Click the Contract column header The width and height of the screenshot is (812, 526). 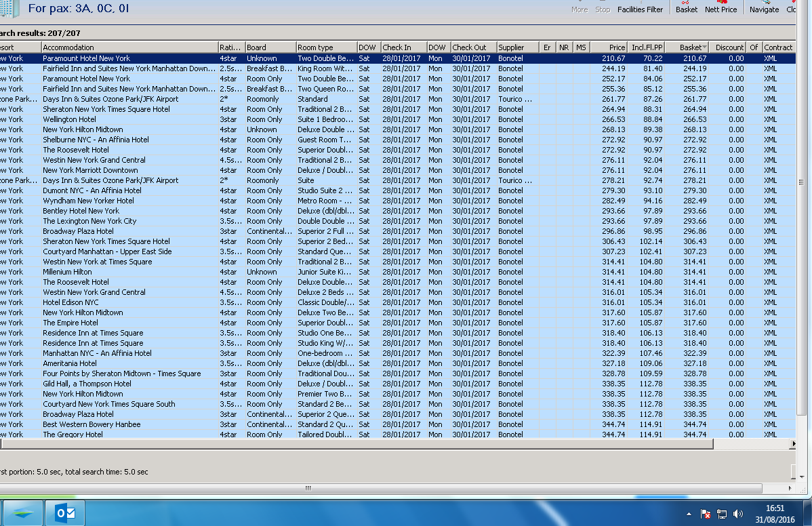click(x=778, y=47)
